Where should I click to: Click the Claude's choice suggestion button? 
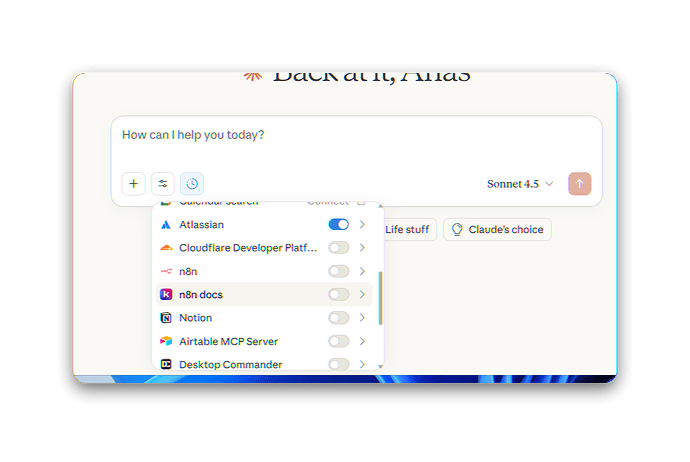click(x=497, y=229)
